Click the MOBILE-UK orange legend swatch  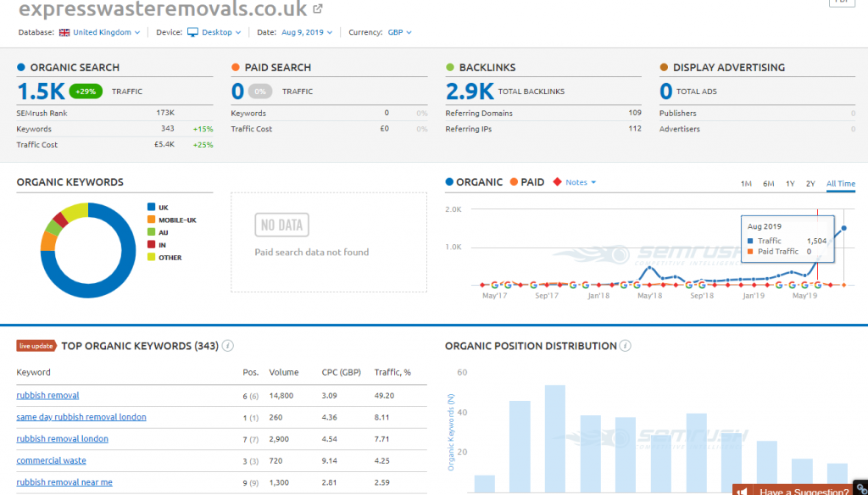(x=151, y=220)
